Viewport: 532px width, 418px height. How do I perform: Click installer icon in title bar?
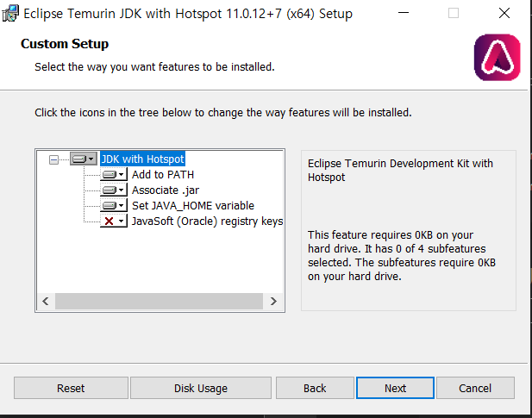click(10, 14)
